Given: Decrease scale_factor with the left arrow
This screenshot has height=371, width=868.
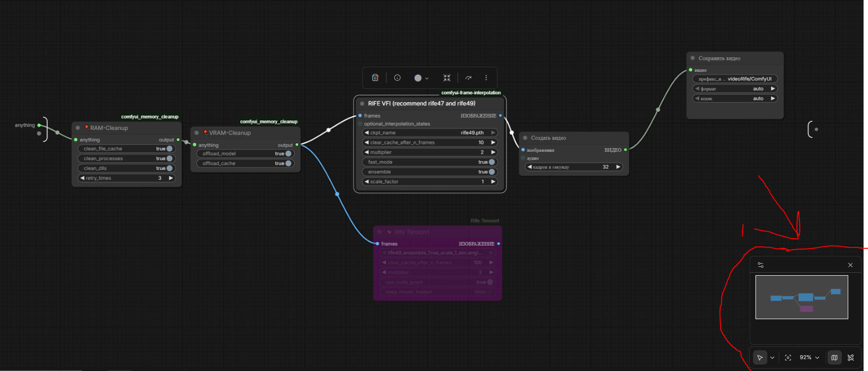Looking at the screenshot, I should (x=366, y=182).
